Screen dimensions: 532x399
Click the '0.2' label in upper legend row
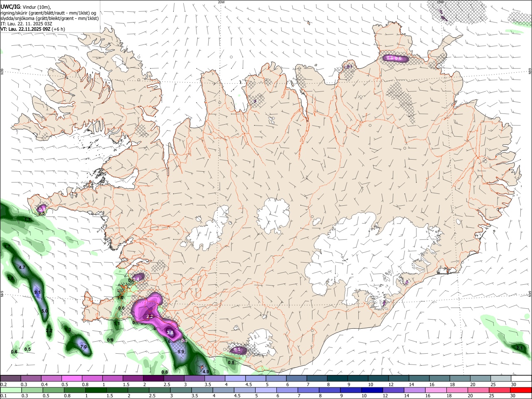point(3,384)
